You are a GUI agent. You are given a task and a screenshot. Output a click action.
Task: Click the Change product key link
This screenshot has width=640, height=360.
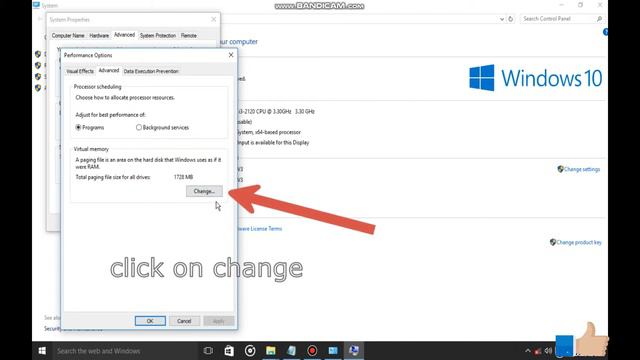pyautogui.click(x=579, y=242)
